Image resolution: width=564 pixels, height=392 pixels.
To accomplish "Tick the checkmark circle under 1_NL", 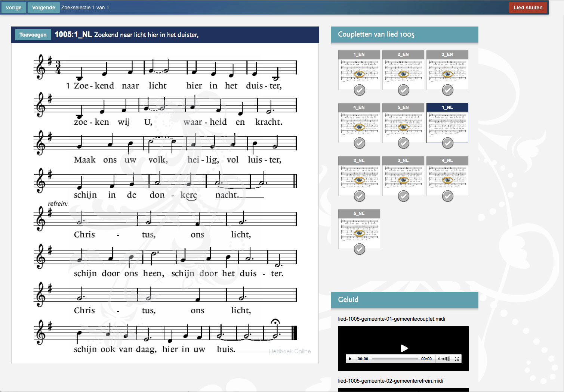I will click(448, 143).
